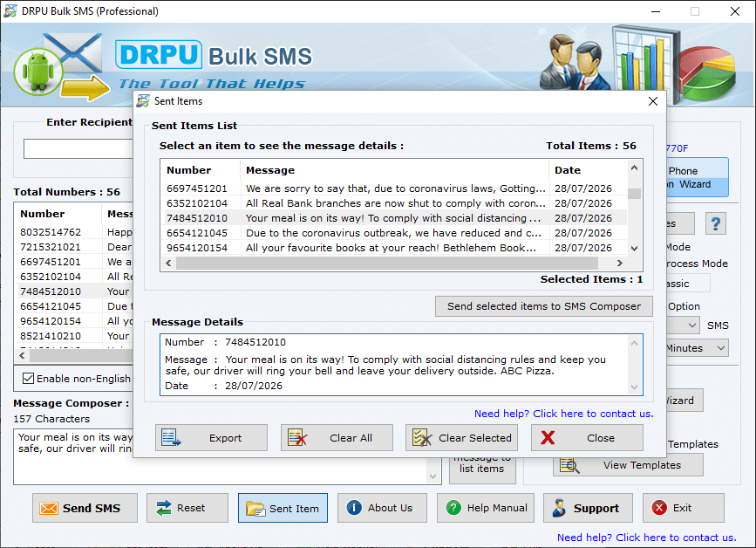Click the Message Composer scroll-down arrow
Image resolution: width=756 pixels, height=548 pixels.
(x=433, y=476)
